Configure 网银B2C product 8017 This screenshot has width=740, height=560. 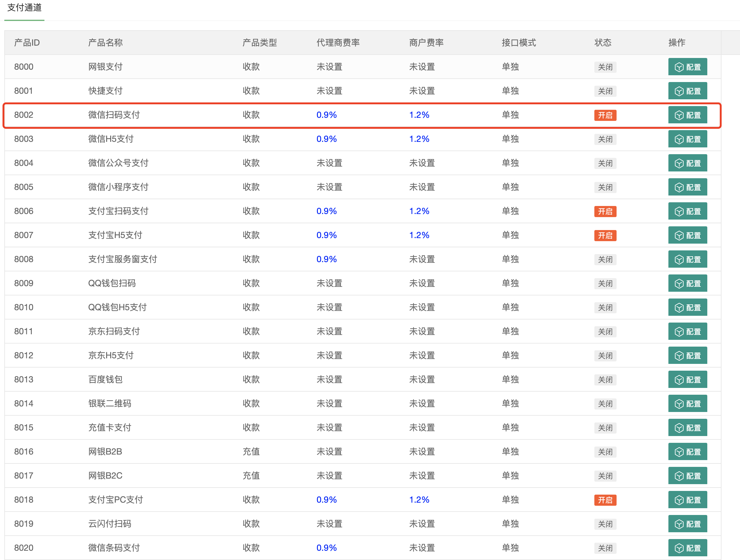pos(687,476)
